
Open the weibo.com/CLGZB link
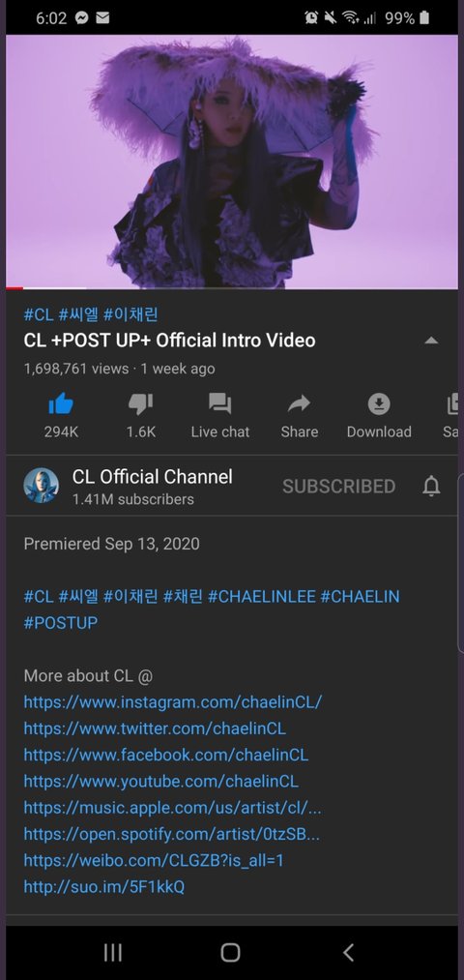click(x=154, y=860)
